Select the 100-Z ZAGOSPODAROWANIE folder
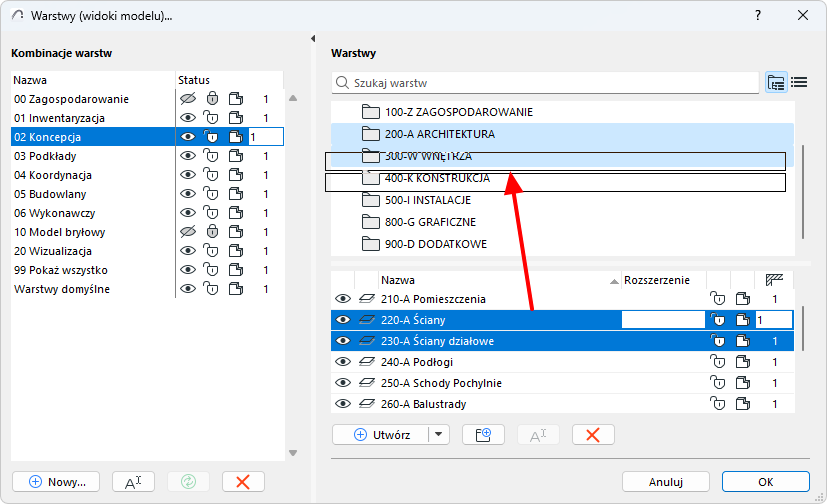The height and width of the screenshot is (504, 827). click(562, 112)
